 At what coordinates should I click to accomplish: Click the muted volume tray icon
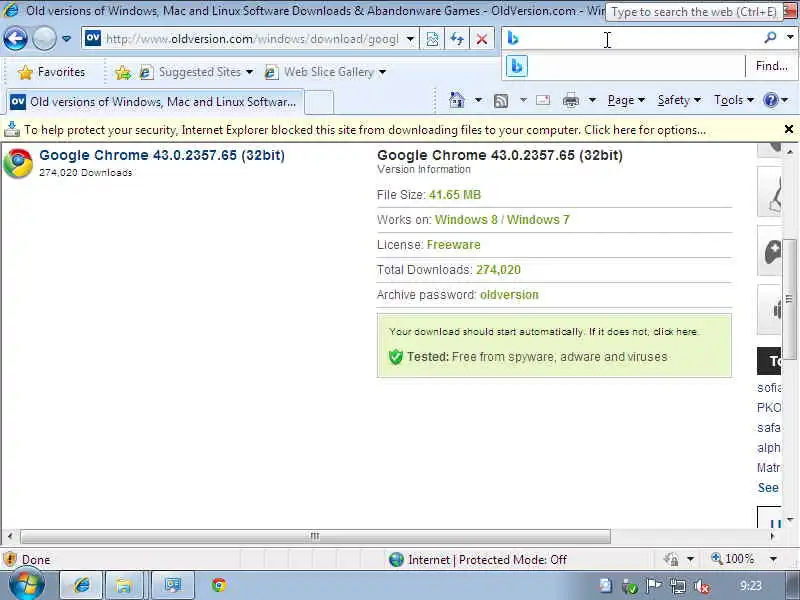point(702,586)
